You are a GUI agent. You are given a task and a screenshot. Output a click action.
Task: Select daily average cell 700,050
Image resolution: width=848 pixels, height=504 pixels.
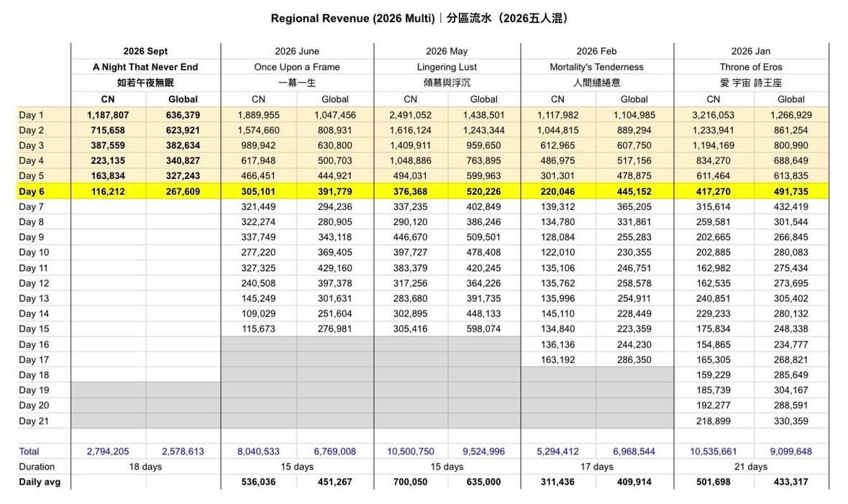coord(411,482)
